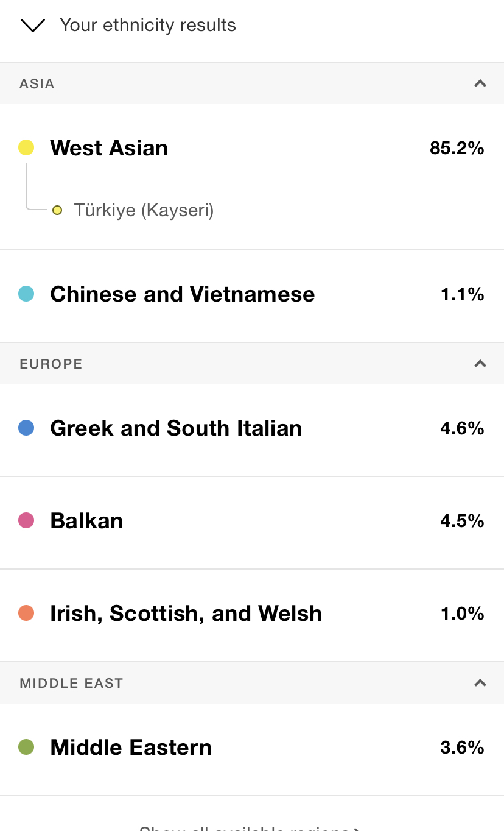Collapse the EUROPE section arrow
Screen dimensions: 504x831
pyautogui.click(x=480, y=364)
